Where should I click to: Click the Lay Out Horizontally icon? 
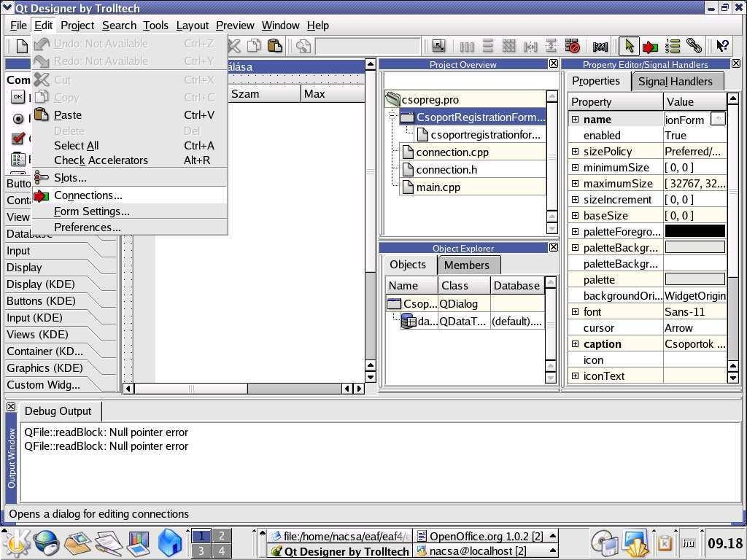pyautogui.click(x=466, y=46)
